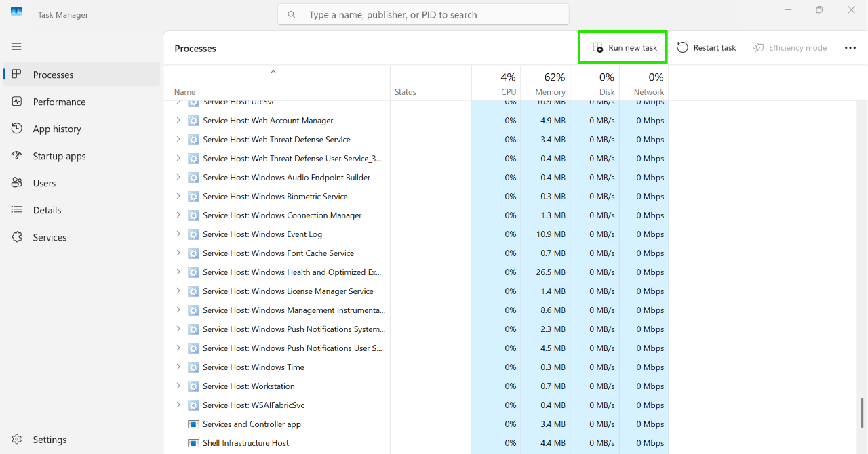868x454 pixels.
Task: Click gear icon of Web Account Manager
Action: 193,121
